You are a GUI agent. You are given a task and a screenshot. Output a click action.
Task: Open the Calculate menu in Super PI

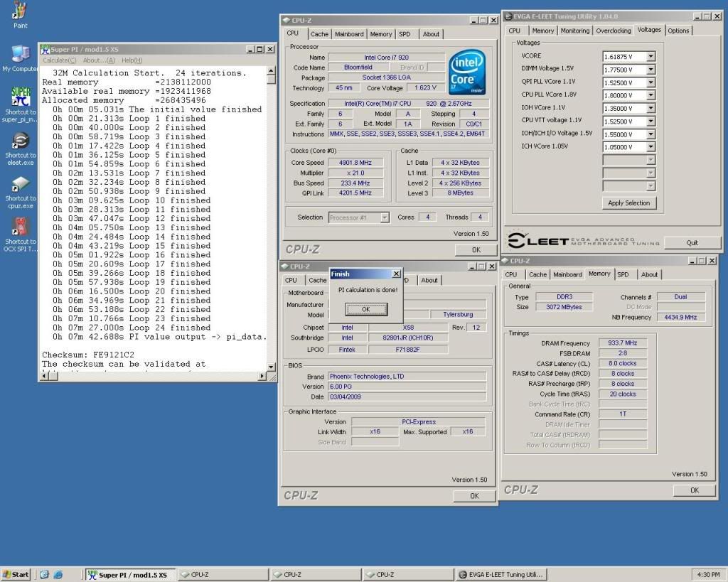(60, 60)
